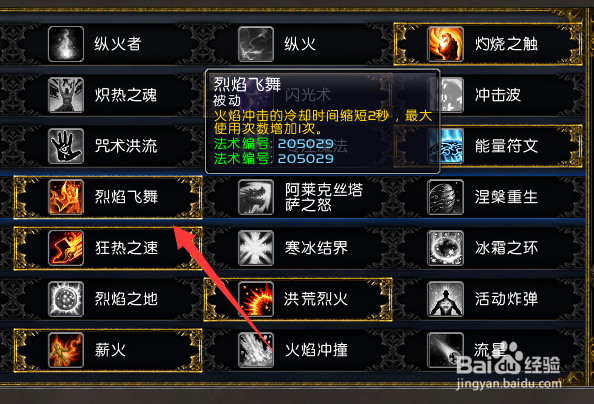
Task: Select the 咒术洪流 hand icon
Action: pyautogui.click(x=66, y=146)
